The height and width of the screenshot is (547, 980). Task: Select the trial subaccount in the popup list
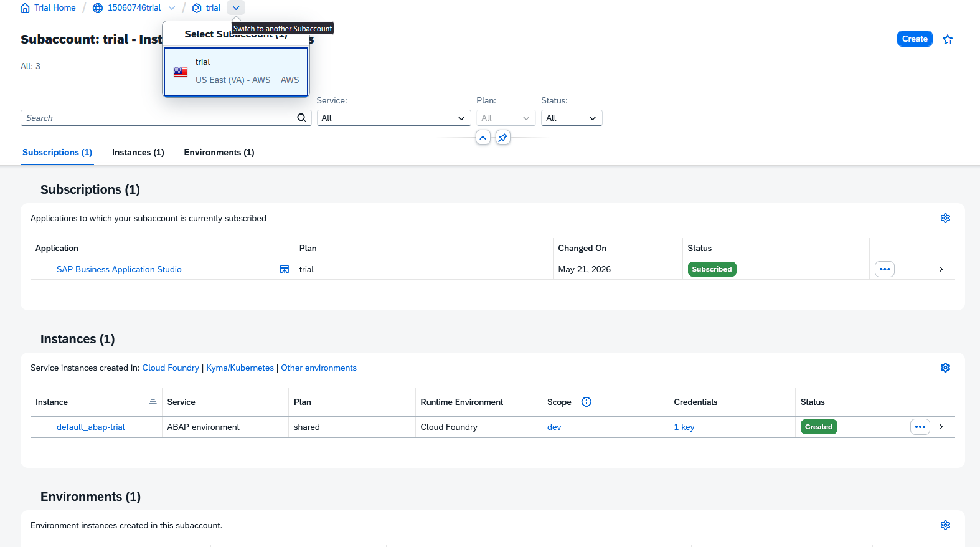pyautogui.click(x=236, y=72)
